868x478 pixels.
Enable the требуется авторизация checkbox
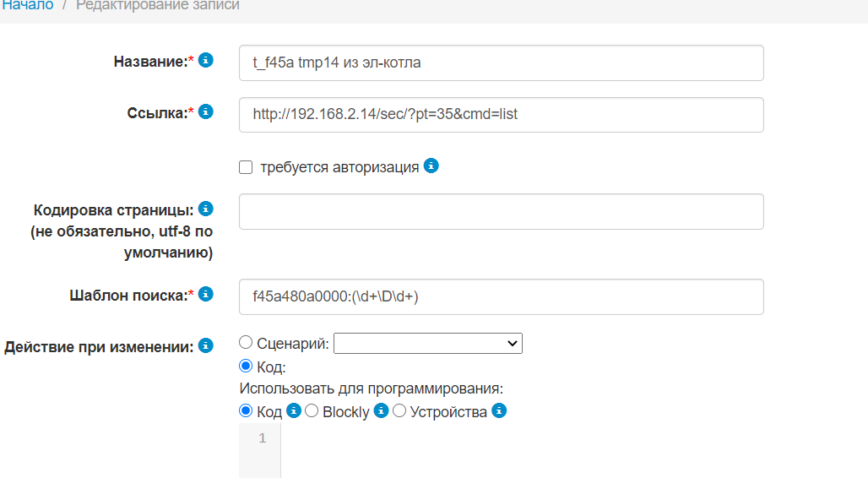click(246, 167)
